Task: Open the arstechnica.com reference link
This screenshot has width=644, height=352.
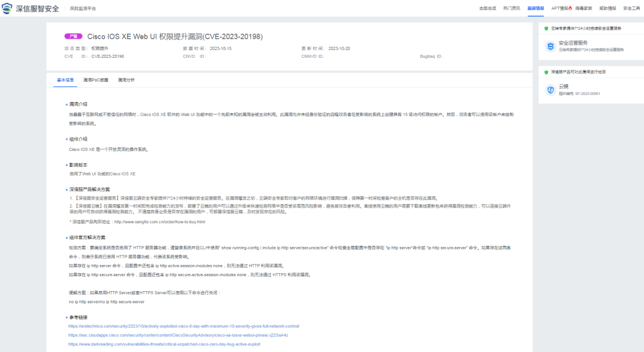Action: [x=184, y=326]
